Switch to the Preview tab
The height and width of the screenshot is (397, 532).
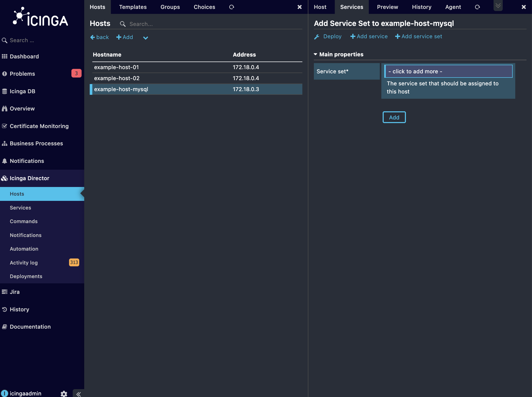tap(387, 7)
